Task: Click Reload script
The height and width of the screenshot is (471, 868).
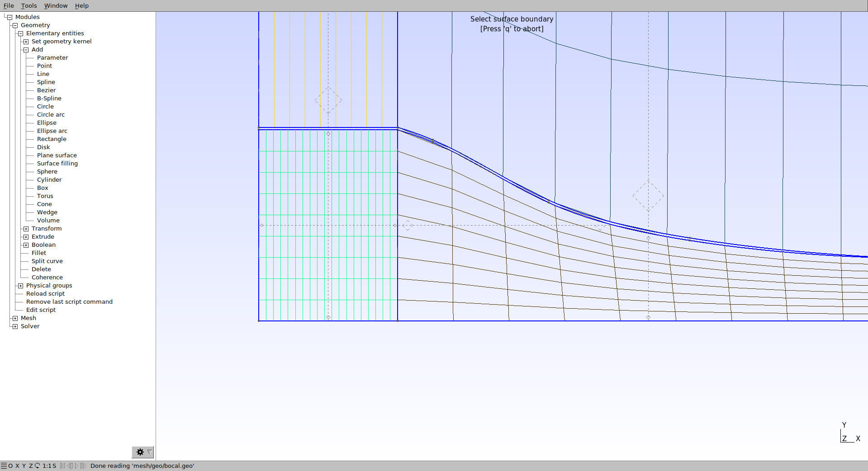Action: (45, 294)
